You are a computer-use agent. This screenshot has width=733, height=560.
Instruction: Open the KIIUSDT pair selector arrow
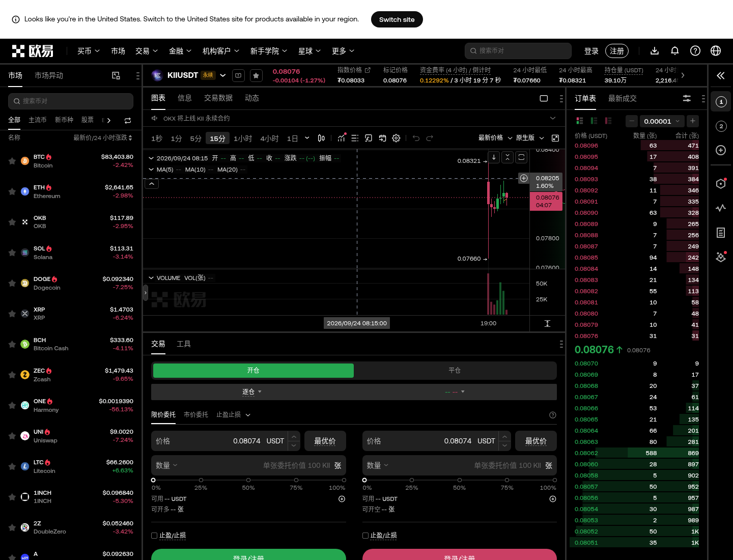(x=223, y=75)
